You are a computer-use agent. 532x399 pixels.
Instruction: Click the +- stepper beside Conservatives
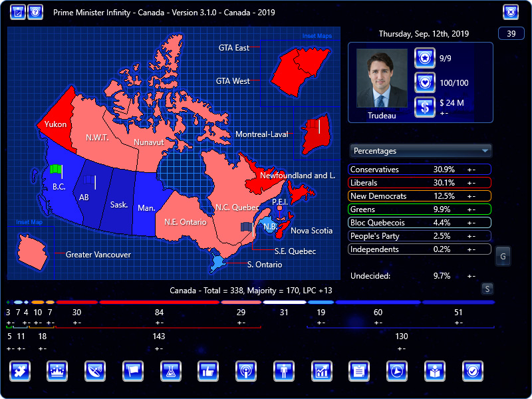pyautogui.click(x=471, y=169)
